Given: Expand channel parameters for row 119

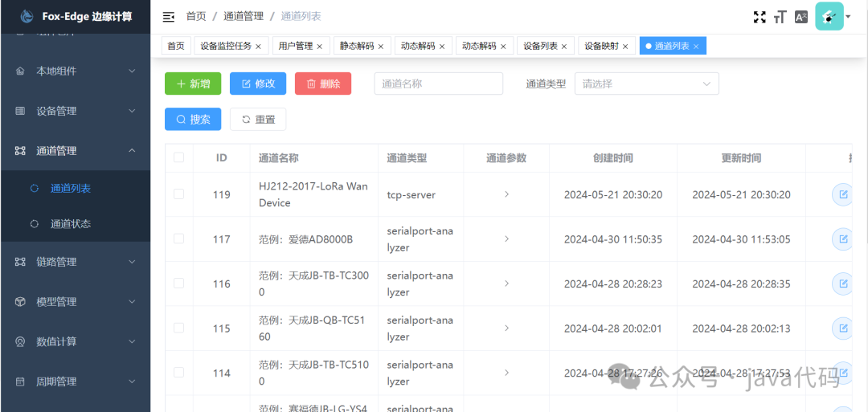Looking at the screenshot, I should [x=506, y=194].
